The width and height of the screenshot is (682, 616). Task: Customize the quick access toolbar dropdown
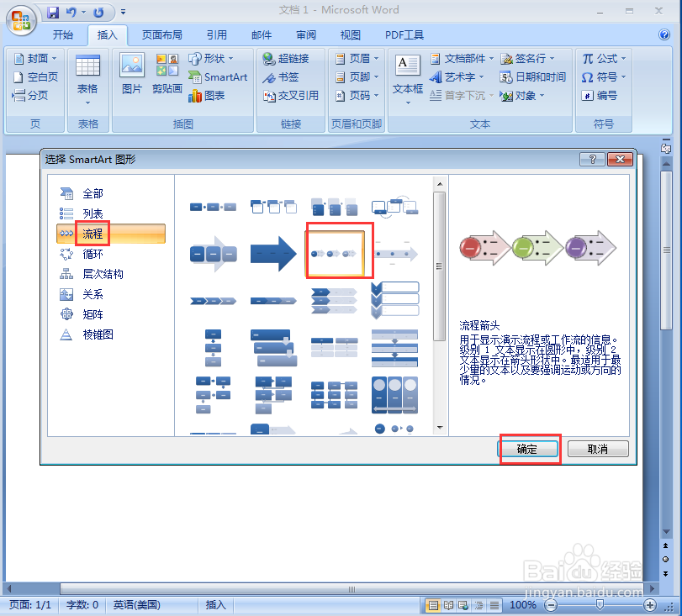(x=124, y=12)
